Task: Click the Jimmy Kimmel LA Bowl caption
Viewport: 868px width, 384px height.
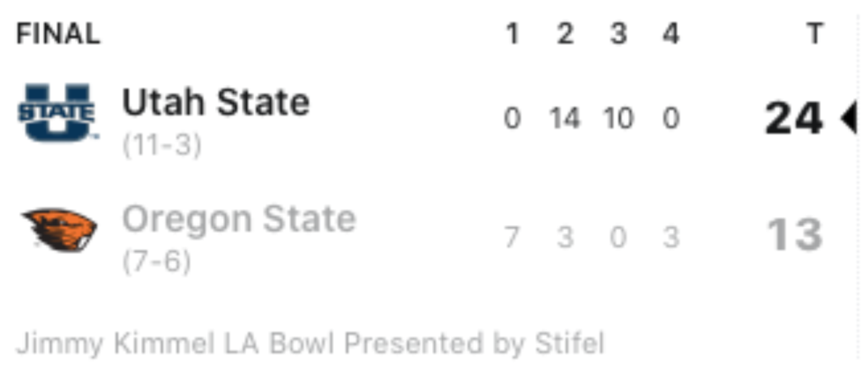Action: tap(310, 344)
